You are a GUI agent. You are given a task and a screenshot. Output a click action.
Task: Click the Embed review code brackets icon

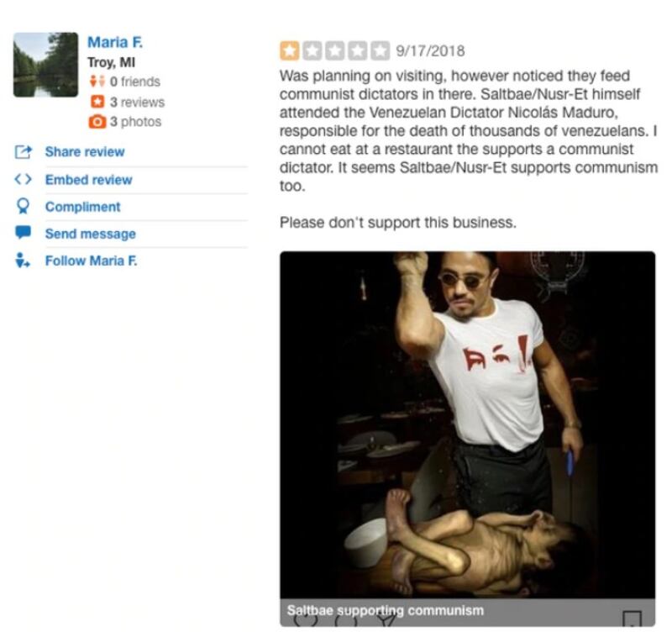click(x=23, y=179)
